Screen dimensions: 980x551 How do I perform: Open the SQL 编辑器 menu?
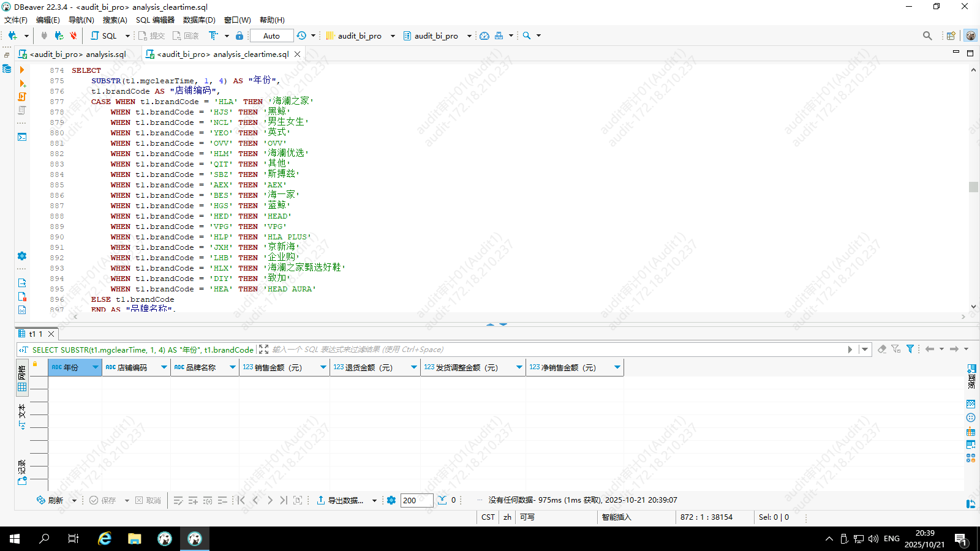click(155, 20)
